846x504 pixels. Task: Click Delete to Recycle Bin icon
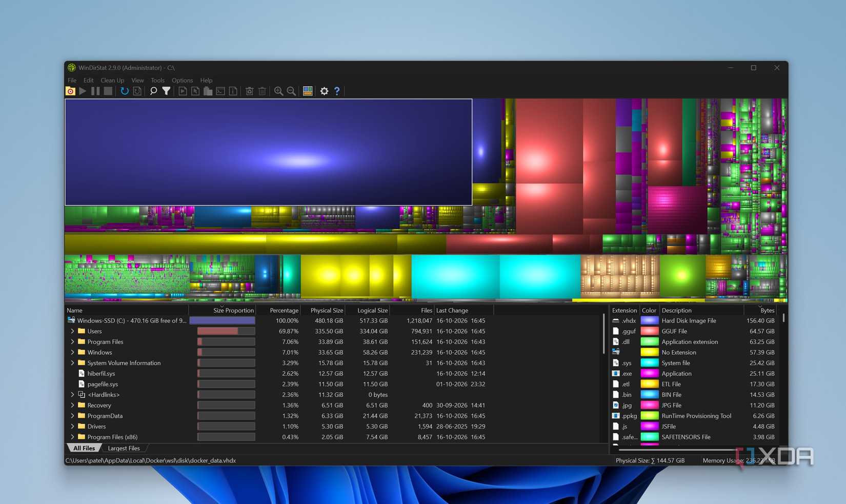click(x=250, y=91)
